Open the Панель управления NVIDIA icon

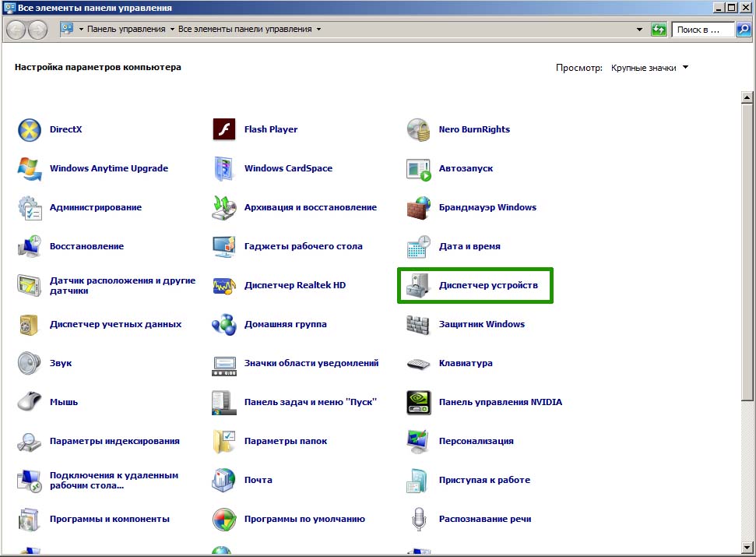tap(419, 403)
